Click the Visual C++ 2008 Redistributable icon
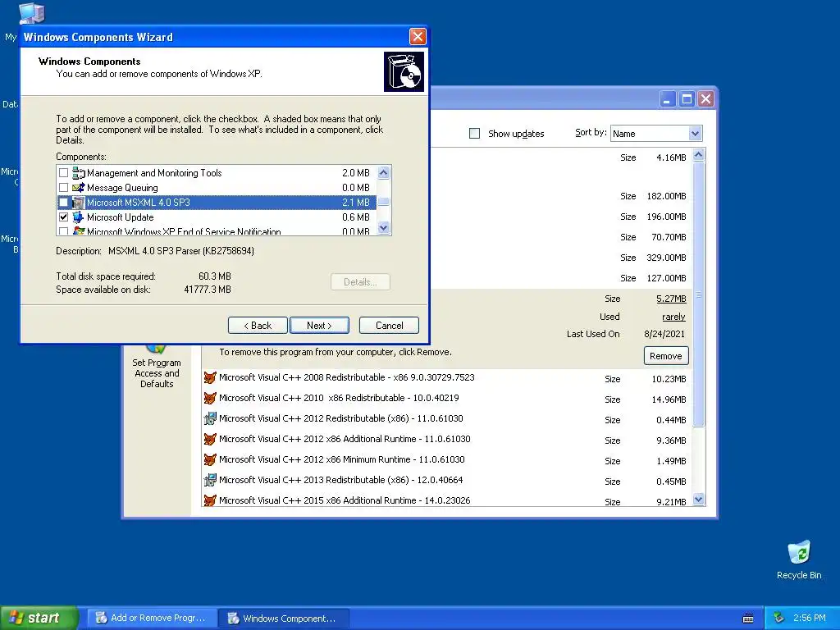840x630 pixels. 210,377
